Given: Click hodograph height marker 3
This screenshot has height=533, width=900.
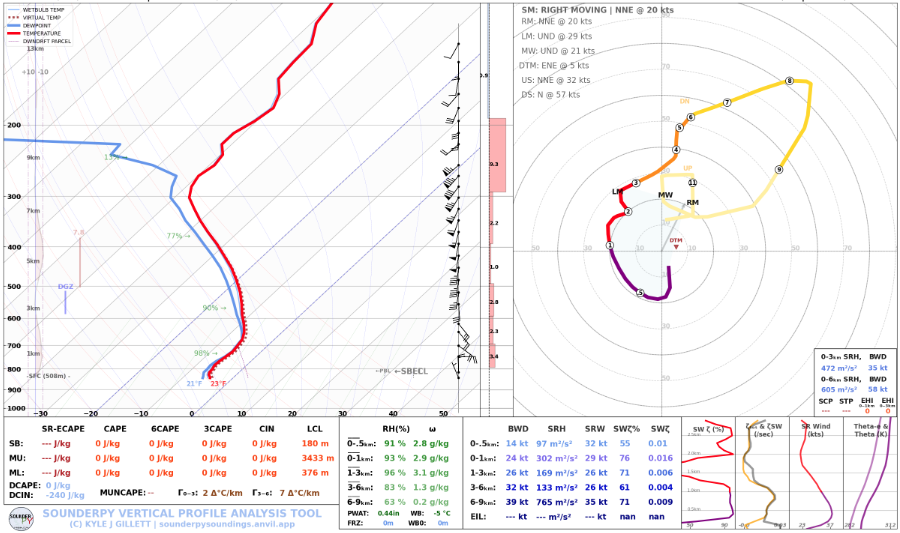Looking at the screenshot, I should pyautogui.click(x=636, y=183).
